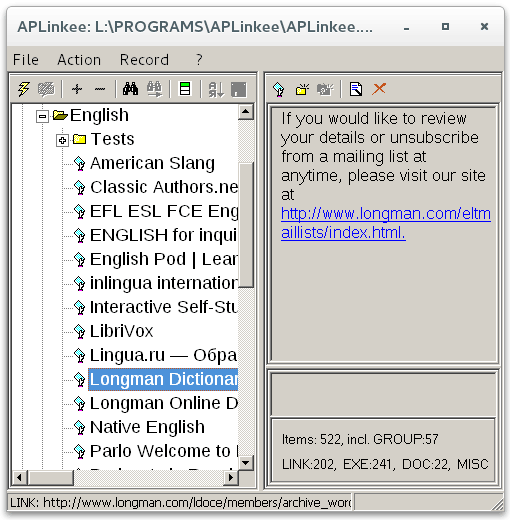Select the American Slang entry
The width and height of the screenshot is (510, 520).
[x=152, y=163]
